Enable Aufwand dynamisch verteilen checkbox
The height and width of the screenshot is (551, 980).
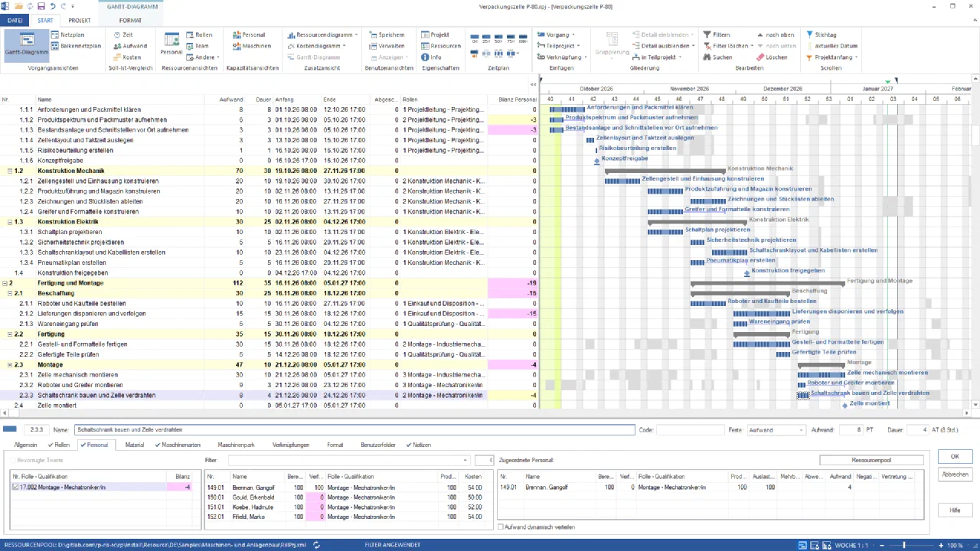point(501,527)
